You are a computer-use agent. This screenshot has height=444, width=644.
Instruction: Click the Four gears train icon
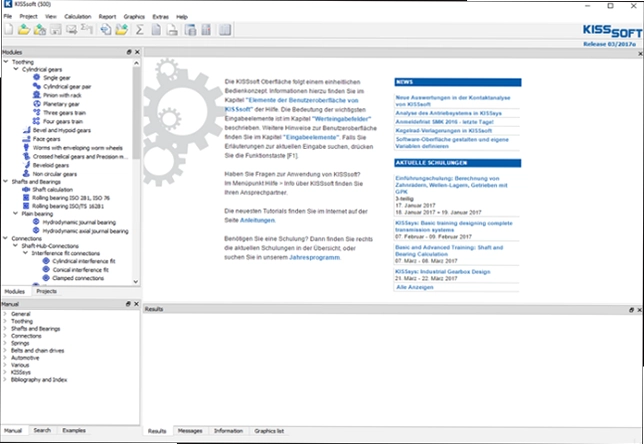click(x=37, y=121)
